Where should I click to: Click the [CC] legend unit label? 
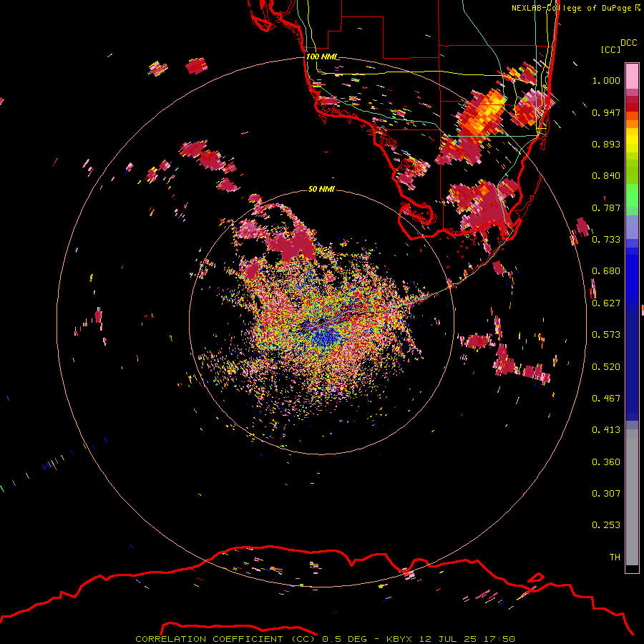610,49
